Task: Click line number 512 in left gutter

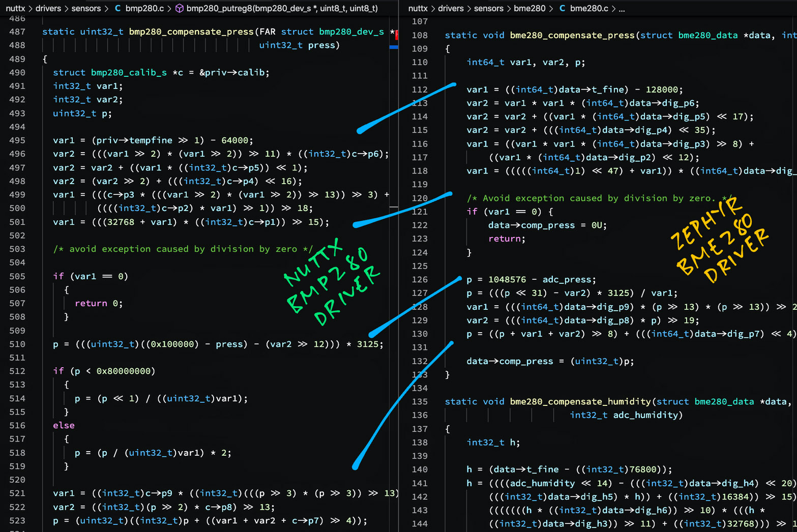Action: 17,371
